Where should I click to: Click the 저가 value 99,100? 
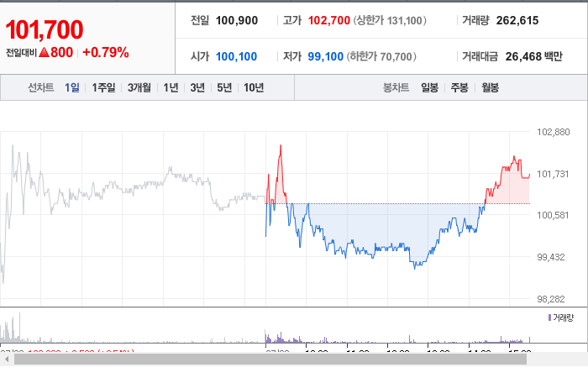(326, 56)
